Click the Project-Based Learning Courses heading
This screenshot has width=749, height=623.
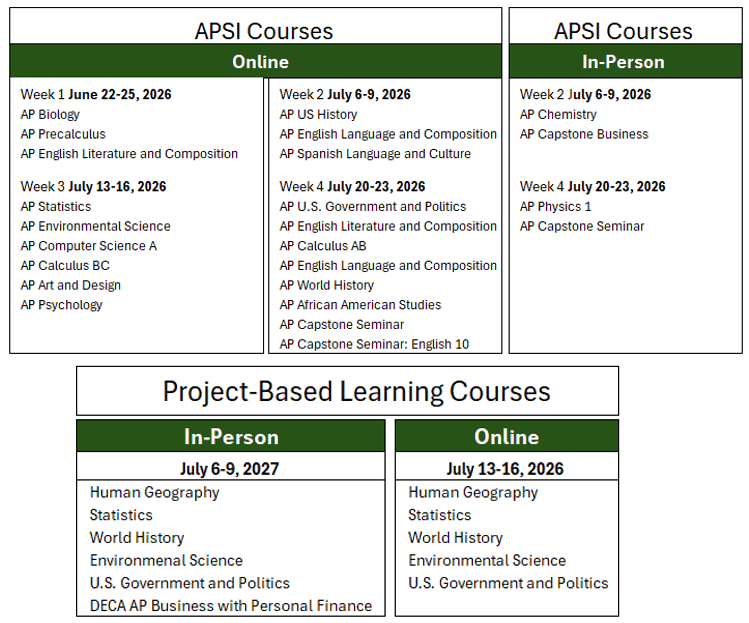tap(357, 391)
